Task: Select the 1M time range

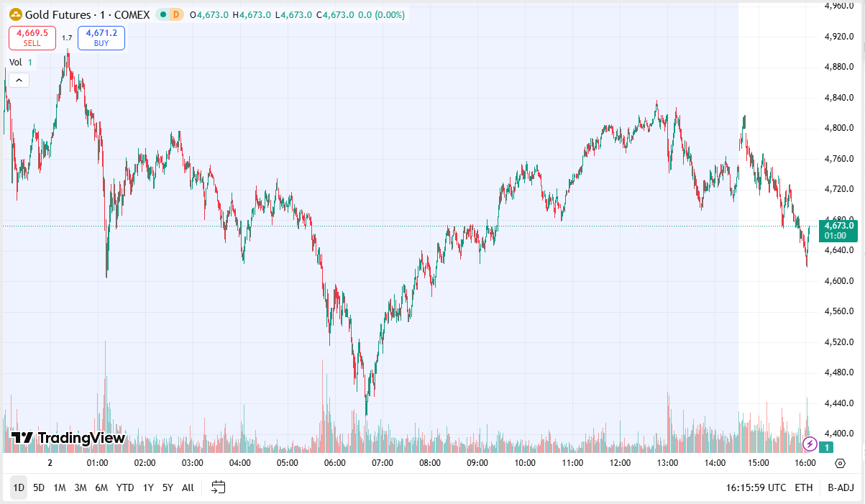Action: click(60, 487)
